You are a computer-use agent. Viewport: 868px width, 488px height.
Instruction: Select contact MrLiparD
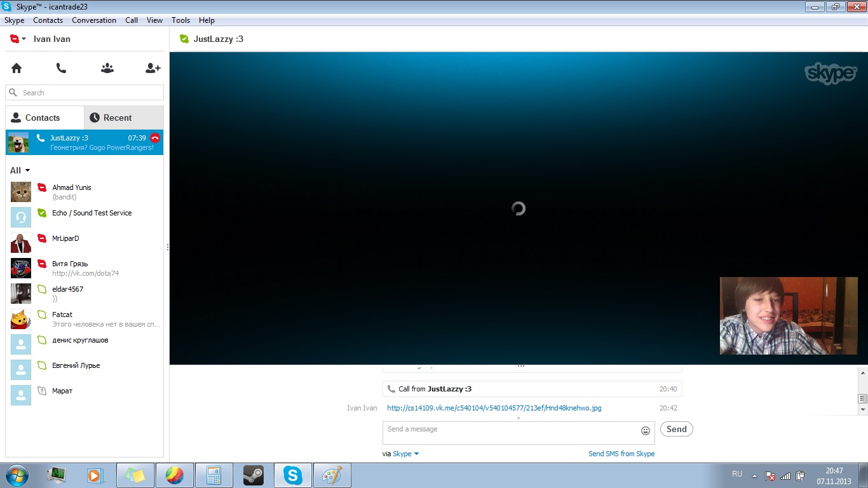85,243
